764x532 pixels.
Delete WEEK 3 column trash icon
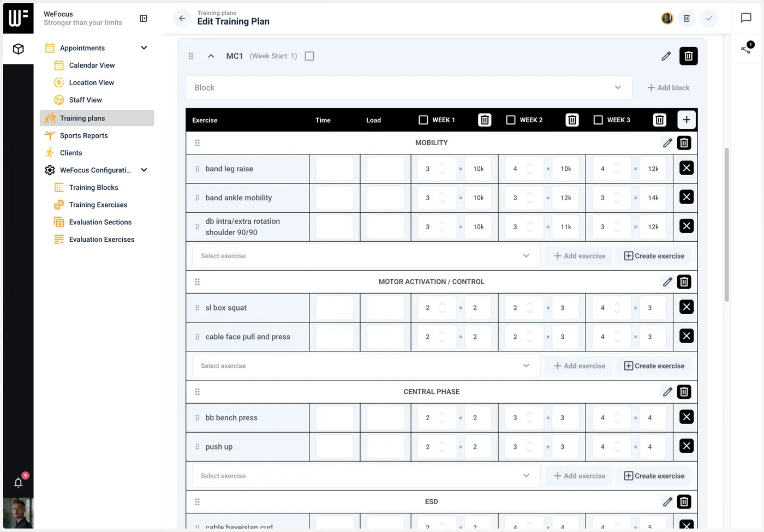click(x=660, y=120)
